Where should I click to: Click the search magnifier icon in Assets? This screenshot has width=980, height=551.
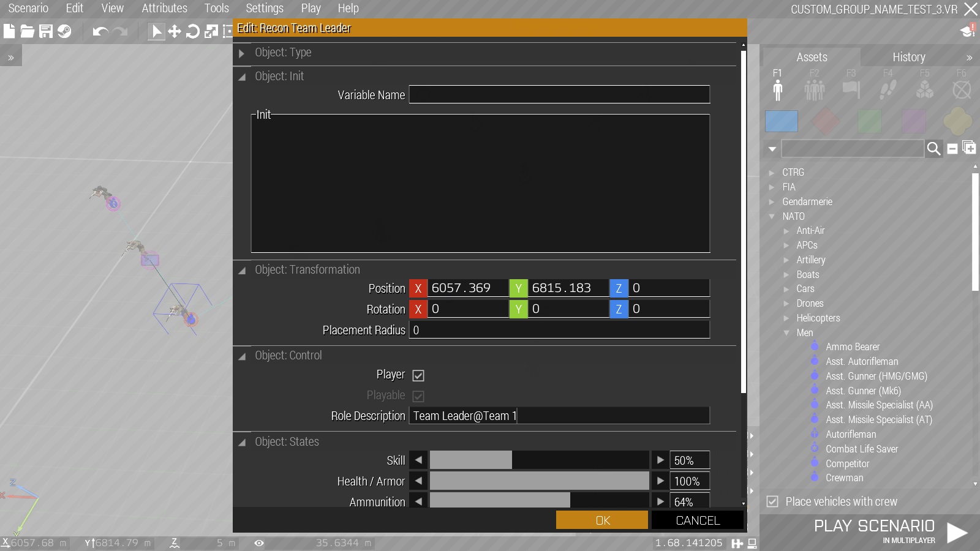[933, 148]
